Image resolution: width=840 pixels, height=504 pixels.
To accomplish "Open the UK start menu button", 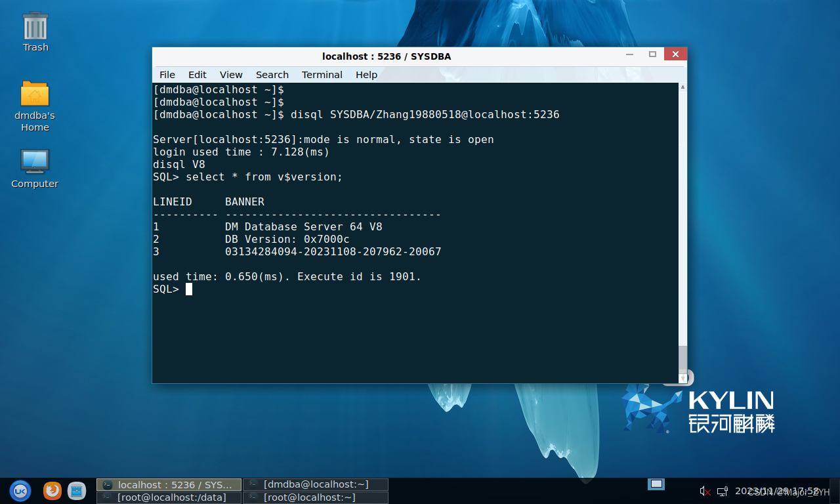I will click(x=20, y=490).
